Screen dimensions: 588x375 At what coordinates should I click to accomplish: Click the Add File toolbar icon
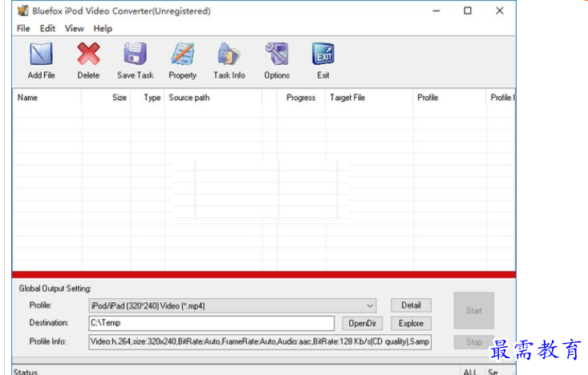(41, 54)
